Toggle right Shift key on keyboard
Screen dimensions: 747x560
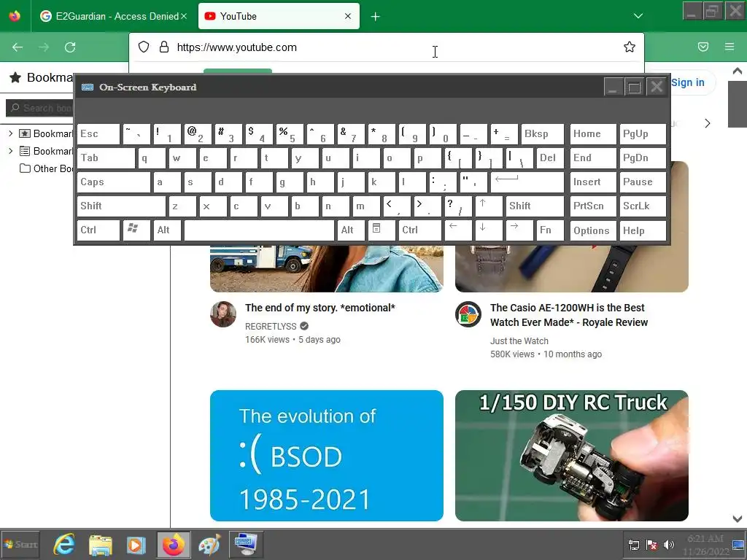click(535, 206)
